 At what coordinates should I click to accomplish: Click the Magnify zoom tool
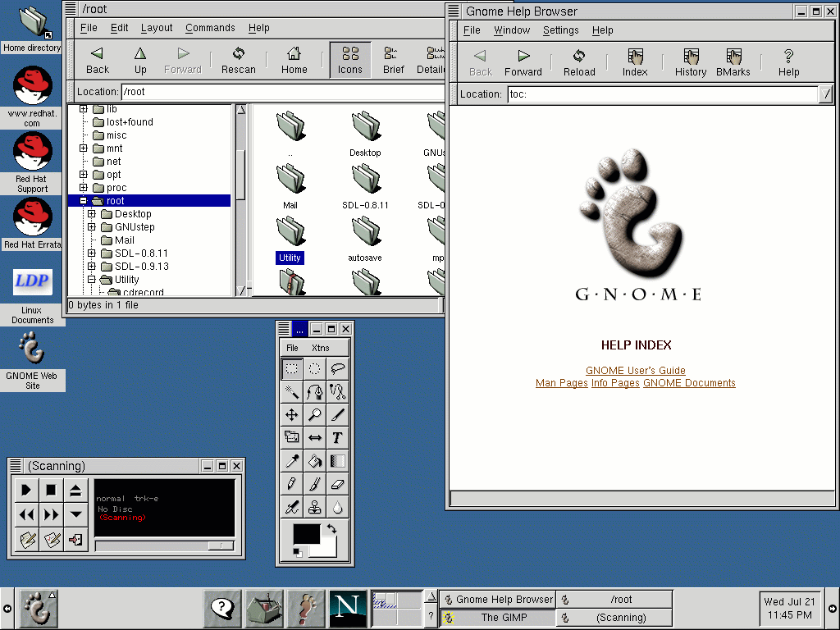click(x=314, y=415)
